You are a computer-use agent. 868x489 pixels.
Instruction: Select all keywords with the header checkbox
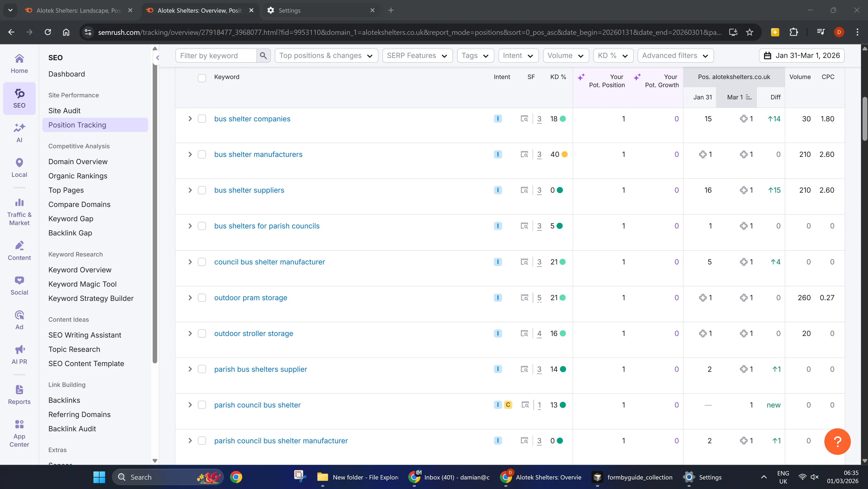(x=202, y=78)
